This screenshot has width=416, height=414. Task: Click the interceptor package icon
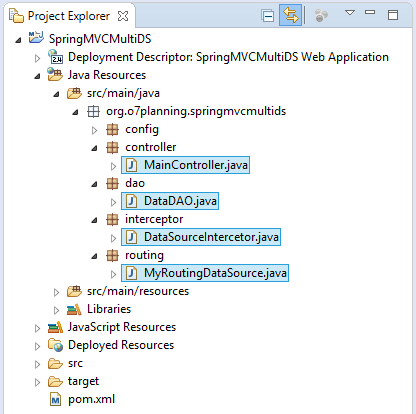pos(112,219)
